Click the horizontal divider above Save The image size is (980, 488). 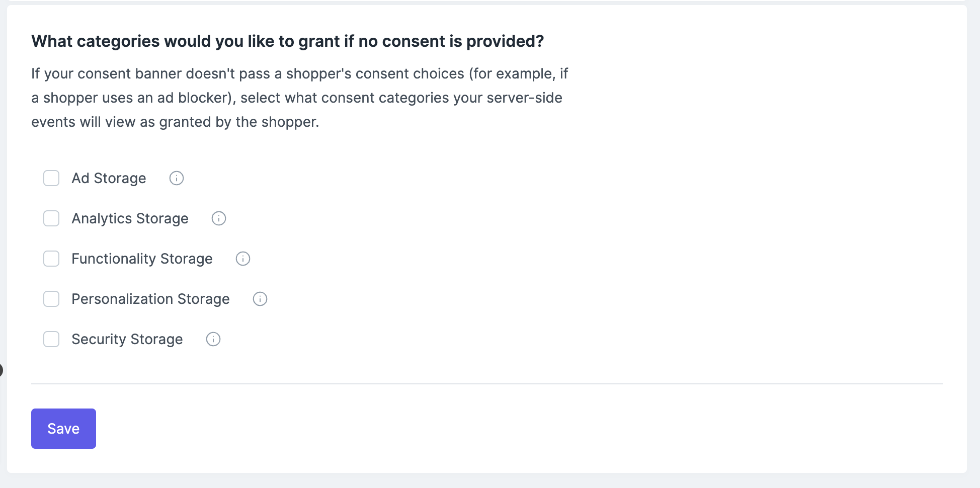pos(486,384)
